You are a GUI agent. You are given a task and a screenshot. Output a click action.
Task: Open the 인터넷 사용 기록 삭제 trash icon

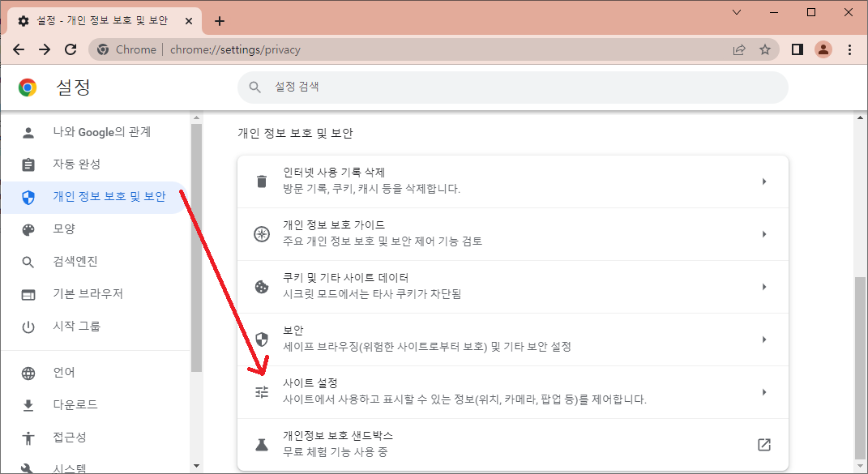(261, 181)
